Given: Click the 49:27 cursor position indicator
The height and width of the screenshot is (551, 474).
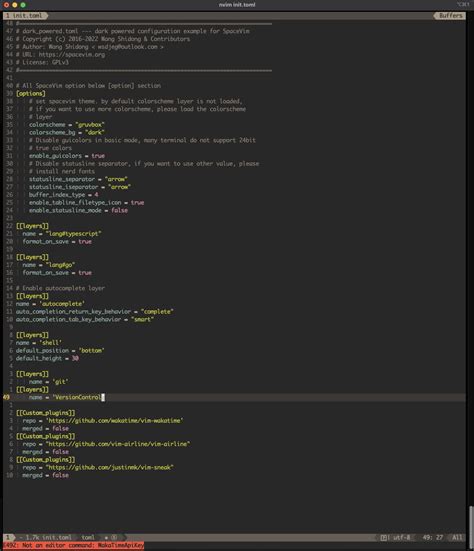Looking at the screenshot, I should (433, 538).
